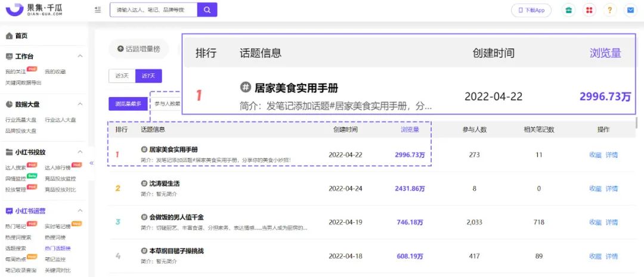Screen dimensions: 644x277
Task: Collapse the 工作台 sidebar section
Action: [x=80, y=56]
